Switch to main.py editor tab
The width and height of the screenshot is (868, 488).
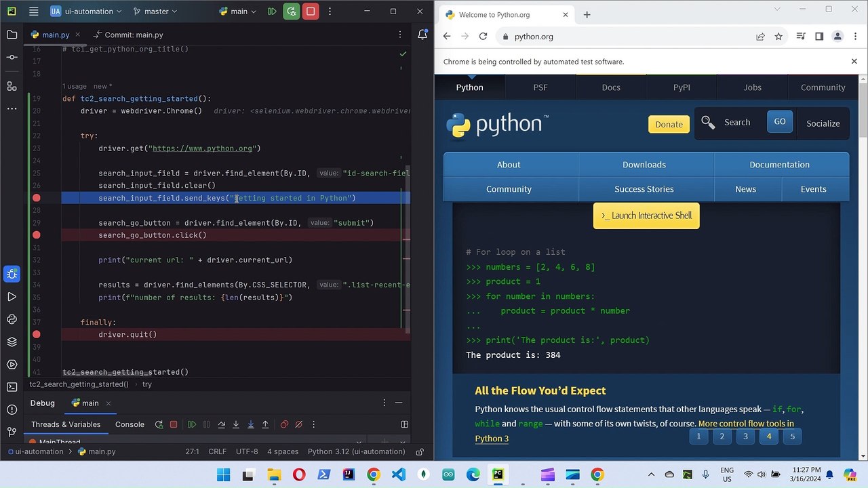point(56,35)
